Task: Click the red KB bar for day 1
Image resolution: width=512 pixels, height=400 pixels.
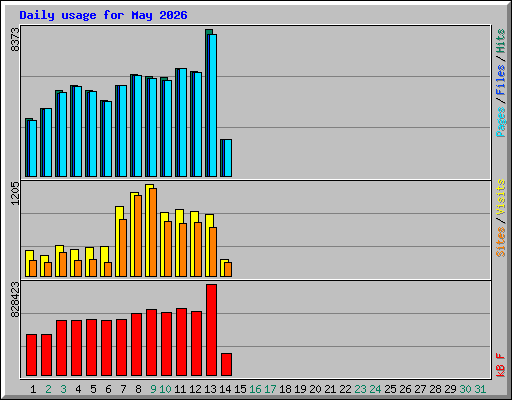Action: pos(31,355)
